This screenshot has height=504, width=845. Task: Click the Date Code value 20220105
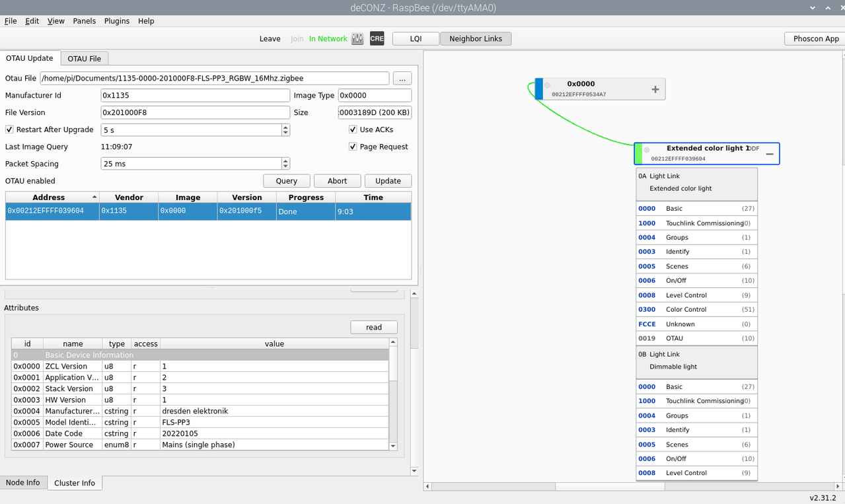180,433
